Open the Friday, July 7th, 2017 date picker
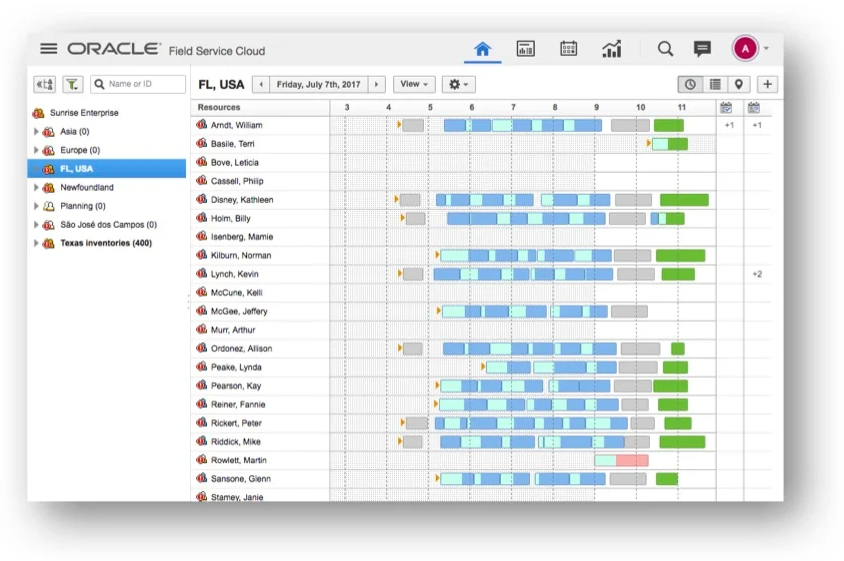 coord(319,85)
